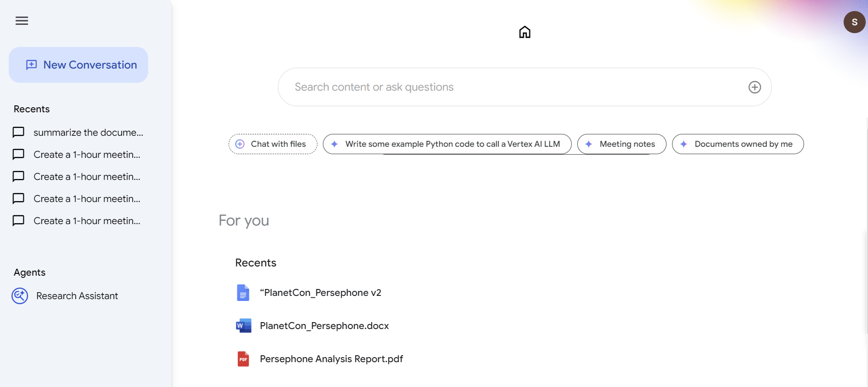This screenshot has width=868, height=387.
Task: Select the chat icon next to 'summarize the docume...'
Action: 18,133
